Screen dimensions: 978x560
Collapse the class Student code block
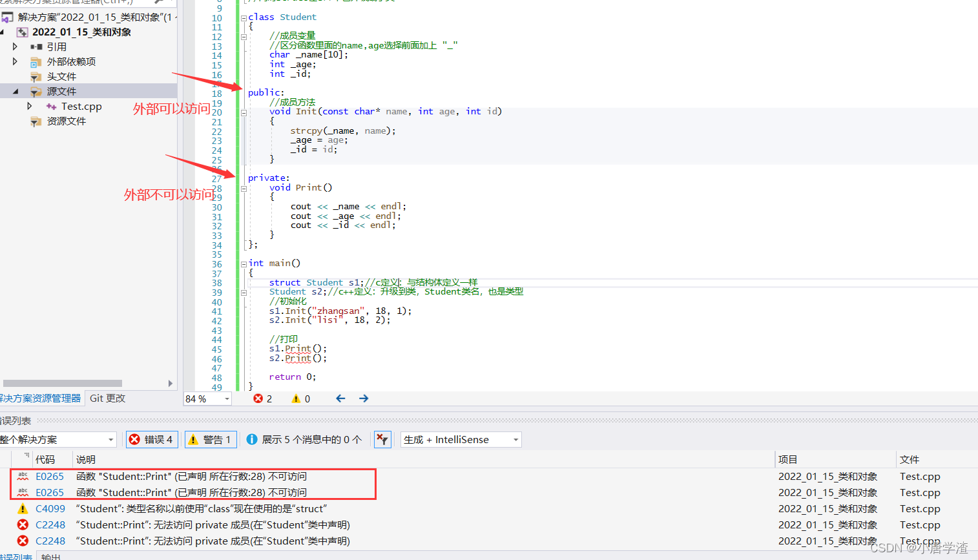pyautogui.click(x=244, y=18)
